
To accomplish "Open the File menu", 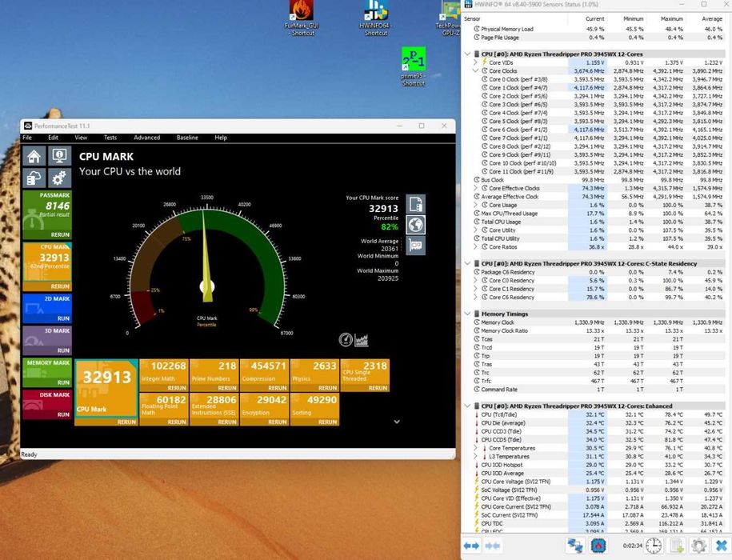I will coord(27,138).
